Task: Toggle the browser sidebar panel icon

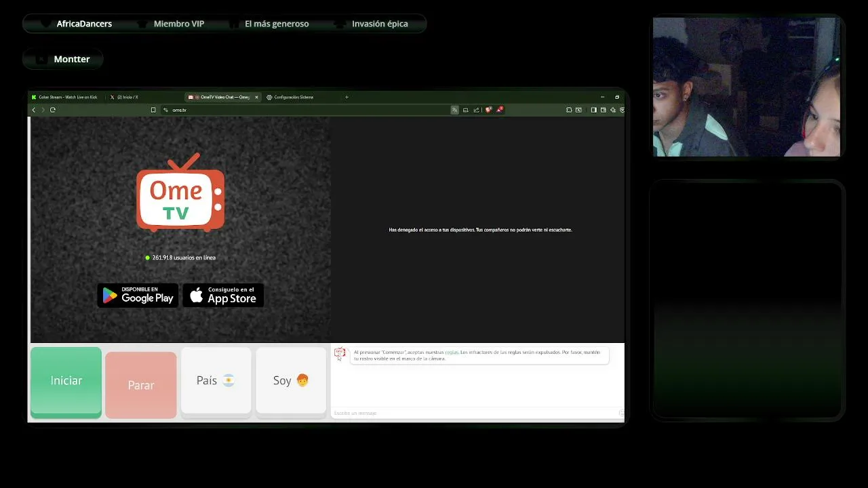Action: pyautogui.click(x=593, y=110)
